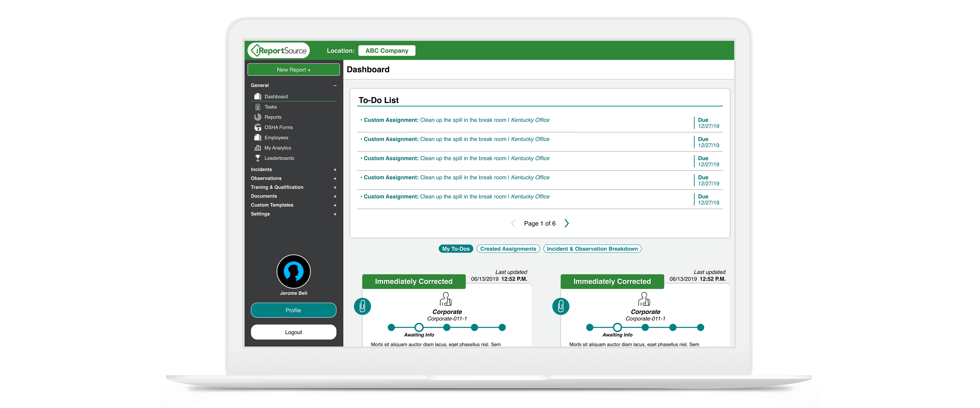Click first progress dot on the left card

391,327
